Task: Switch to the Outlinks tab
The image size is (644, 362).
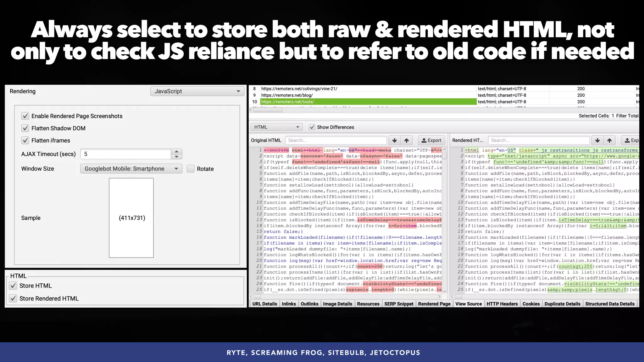Action: pos(309,304)
